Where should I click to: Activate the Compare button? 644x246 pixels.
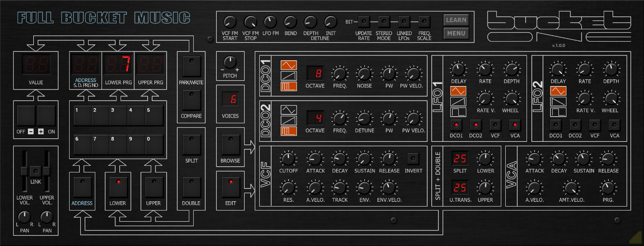[191, 100]
